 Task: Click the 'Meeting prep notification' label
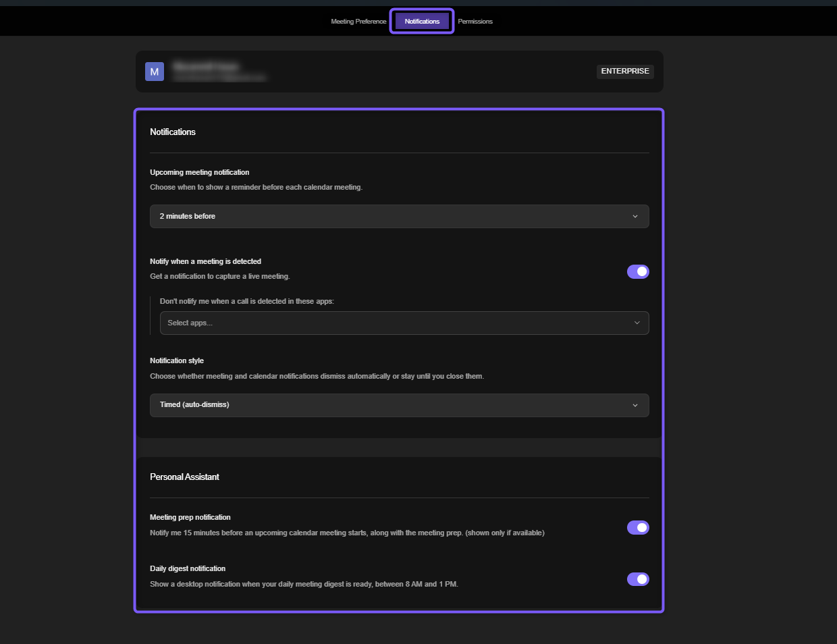(x=190, y=518)
